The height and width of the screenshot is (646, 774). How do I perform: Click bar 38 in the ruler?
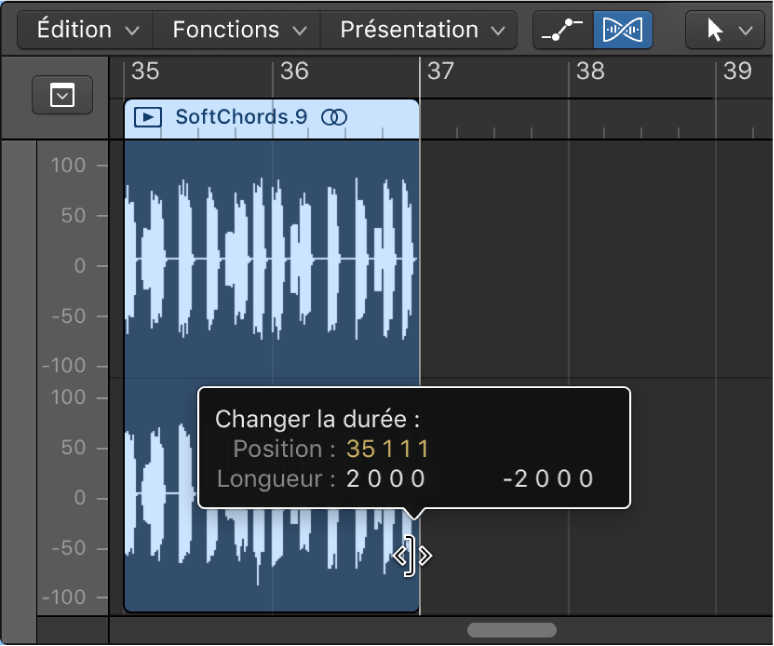coord(590,71)
